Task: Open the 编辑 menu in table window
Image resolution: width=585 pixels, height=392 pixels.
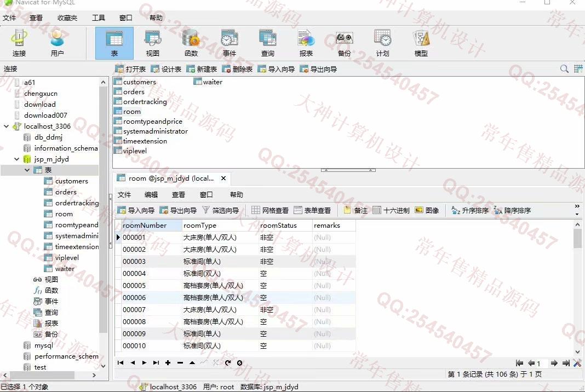Action: coord(151,194)
